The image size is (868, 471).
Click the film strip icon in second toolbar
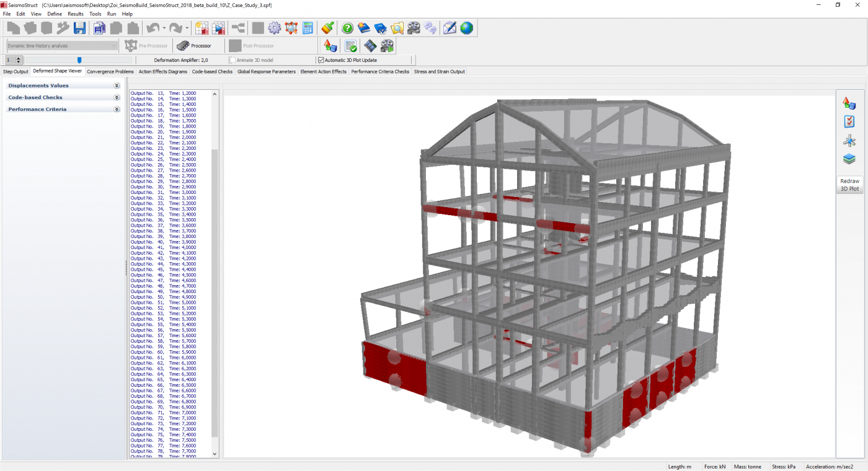[x=370, y=46]
